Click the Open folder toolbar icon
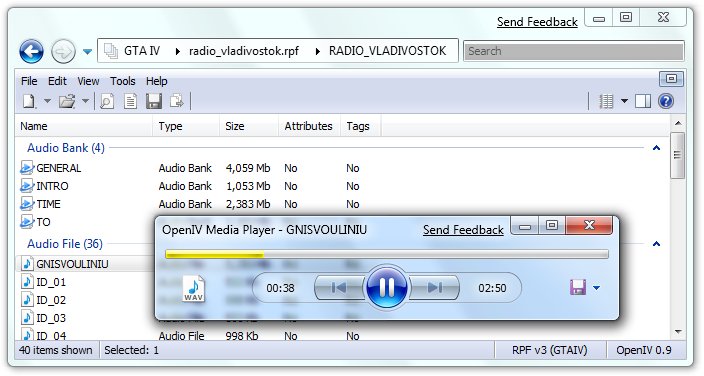The width and height of the screenshot is (704, 376). point(67,102)
